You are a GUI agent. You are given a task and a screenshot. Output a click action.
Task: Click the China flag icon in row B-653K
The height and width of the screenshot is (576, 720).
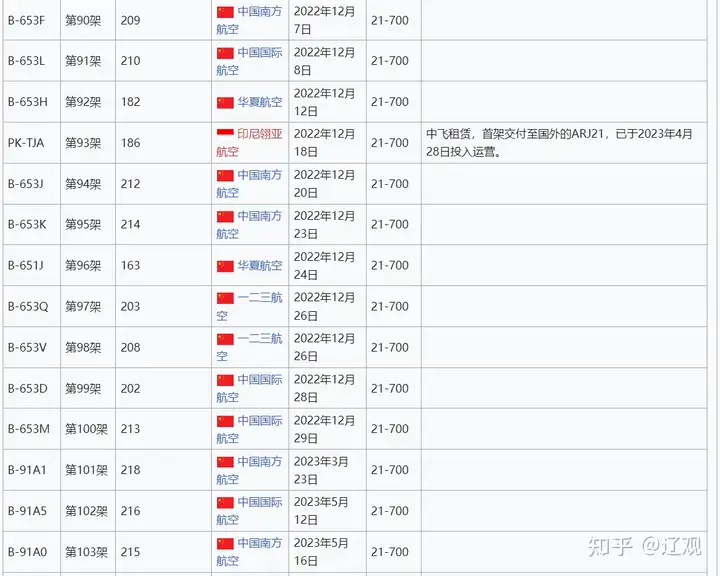point(225,216)
